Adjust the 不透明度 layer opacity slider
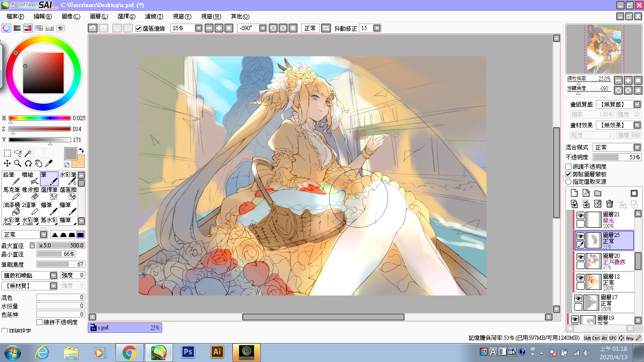 coord(617,157)
